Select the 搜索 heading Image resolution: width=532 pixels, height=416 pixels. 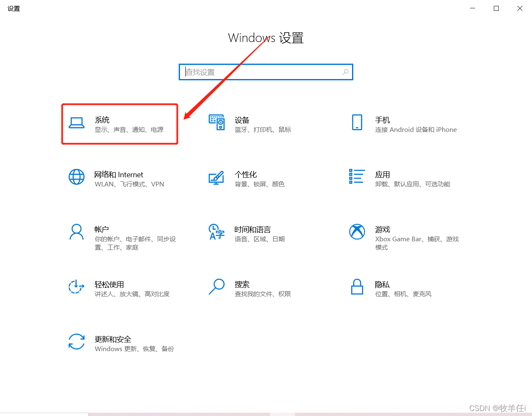[x=242, y=284]
